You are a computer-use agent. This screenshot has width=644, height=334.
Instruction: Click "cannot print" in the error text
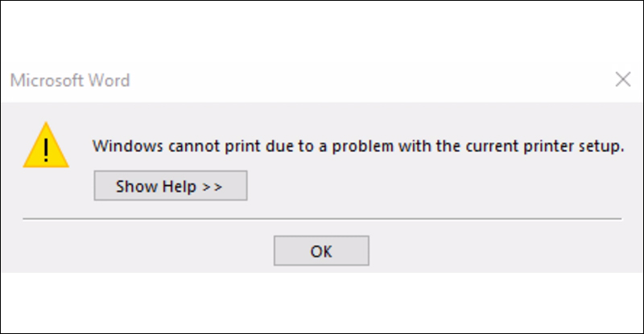[x=193, y=147]
